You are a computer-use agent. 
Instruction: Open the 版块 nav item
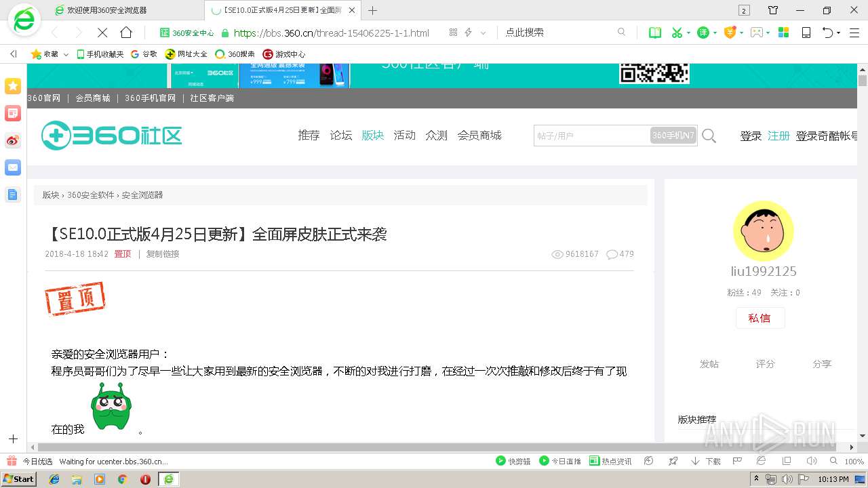point(373,136)
